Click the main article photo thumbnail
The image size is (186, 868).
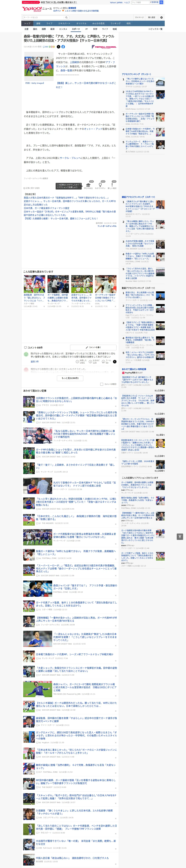click(39, 66)
